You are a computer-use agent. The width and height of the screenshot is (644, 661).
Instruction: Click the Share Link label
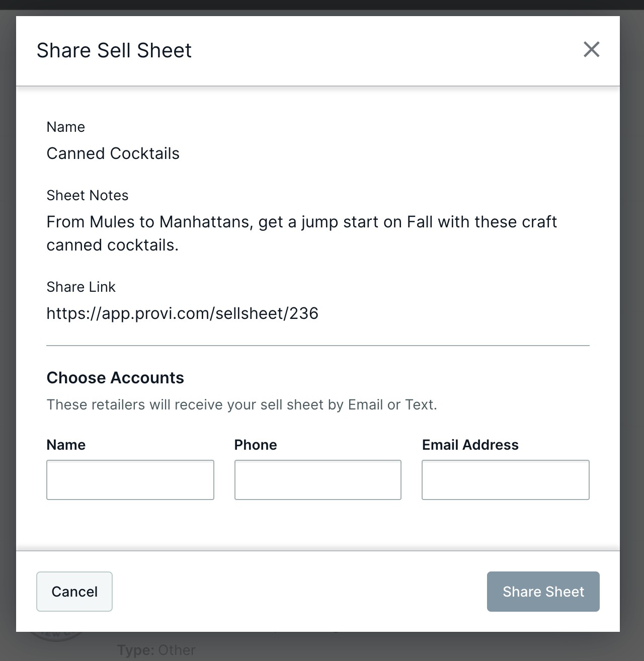click(81, 287)
